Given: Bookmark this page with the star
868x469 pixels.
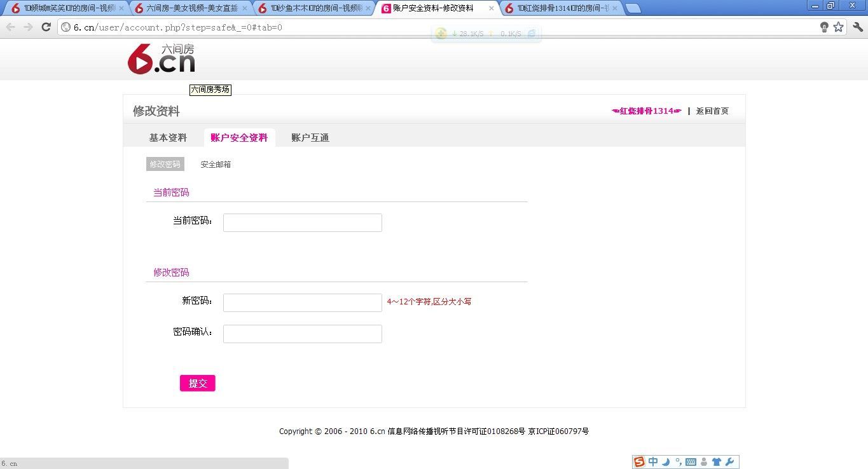Looking at the screenshot, I should pos(838,27).
